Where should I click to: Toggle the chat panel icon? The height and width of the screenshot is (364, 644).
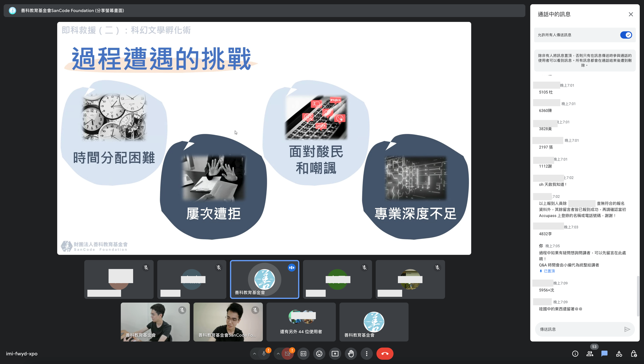(604, 354)
